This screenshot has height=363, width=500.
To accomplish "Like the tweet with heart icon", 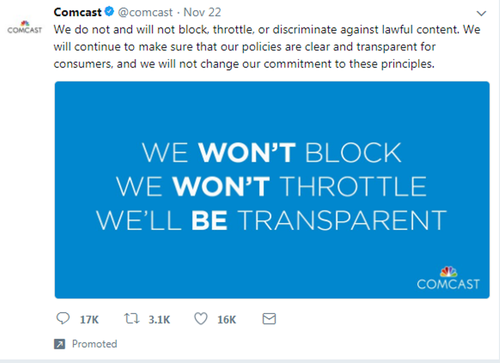I will pos(201,319).
